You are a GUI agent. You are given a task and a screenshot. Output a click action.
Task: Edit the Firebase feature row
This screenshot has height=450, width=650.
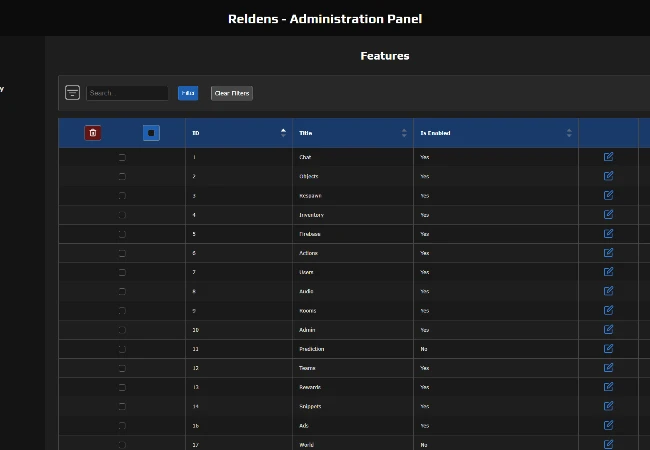[608, 233]
